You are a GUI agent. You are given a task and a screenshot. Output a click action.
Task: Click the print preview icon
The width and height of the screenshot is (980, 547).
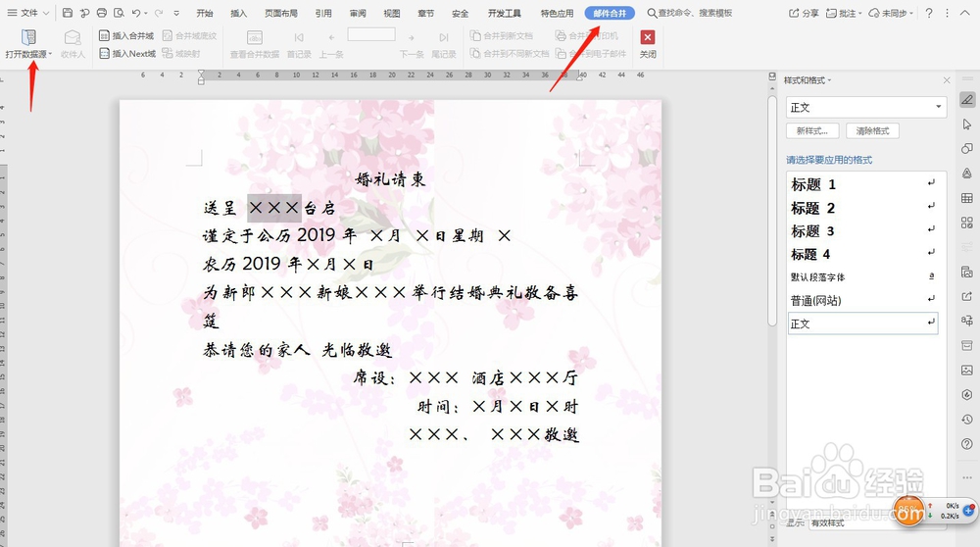pos(119,13)
